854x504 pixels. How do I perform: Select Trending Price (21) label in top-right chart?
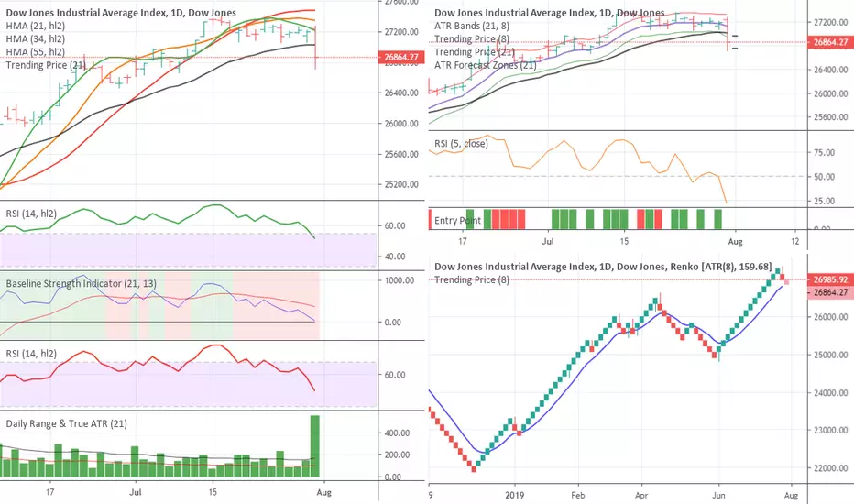[475, 51]
